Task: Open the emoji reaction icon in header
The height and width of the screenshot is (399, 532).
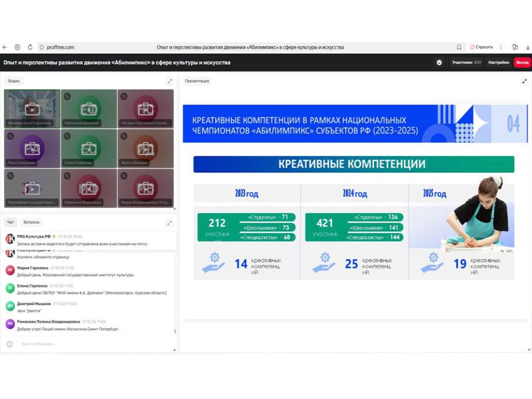Action: tap(439, 63)
